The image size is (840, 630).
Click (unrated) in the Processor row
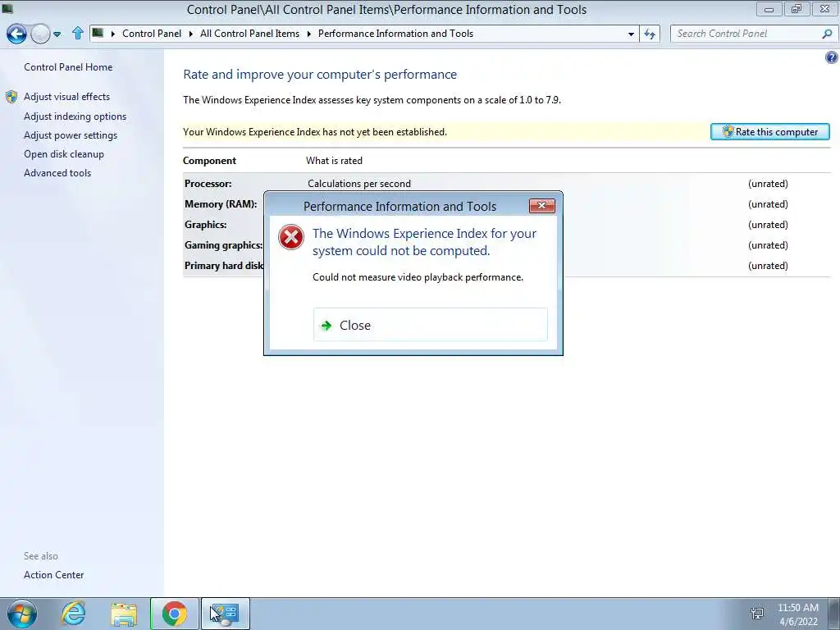[x=768, y=183]
